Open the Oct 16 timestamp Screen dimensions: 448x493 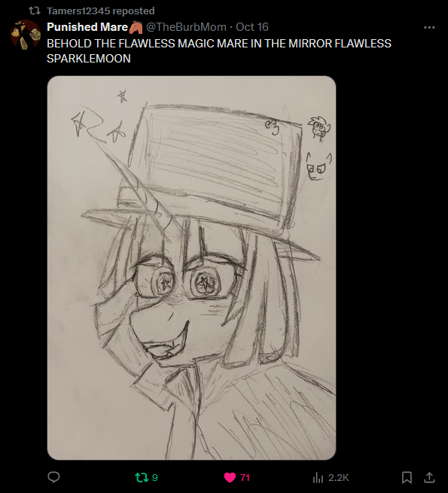252,27
